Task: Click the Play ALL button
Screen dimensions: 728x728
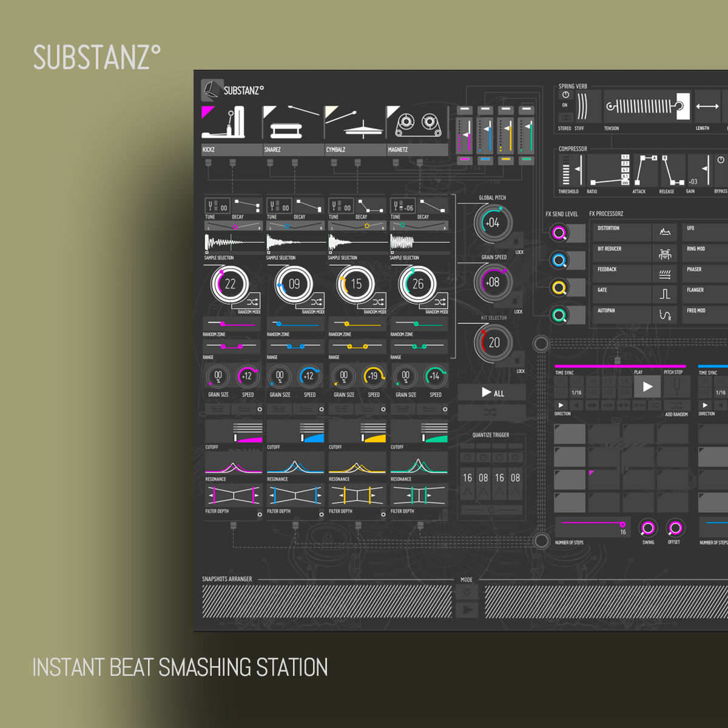Action: [491, 393]
